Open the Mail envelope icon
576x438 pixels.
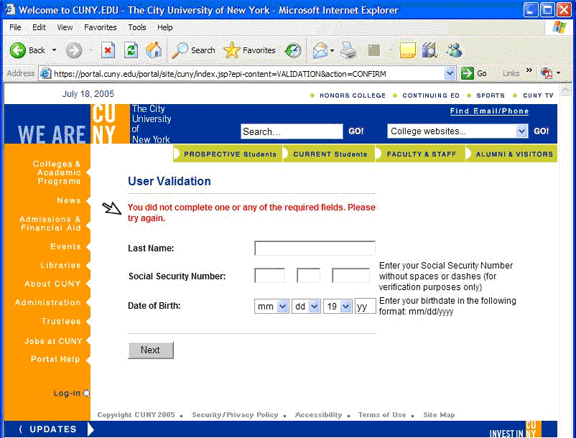(320, 50)
